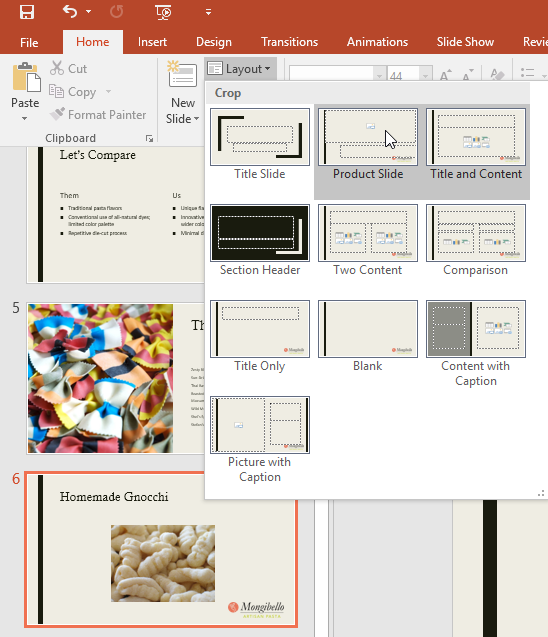
Task: Choose the Blank layout
Action: (x=368, y=337)
